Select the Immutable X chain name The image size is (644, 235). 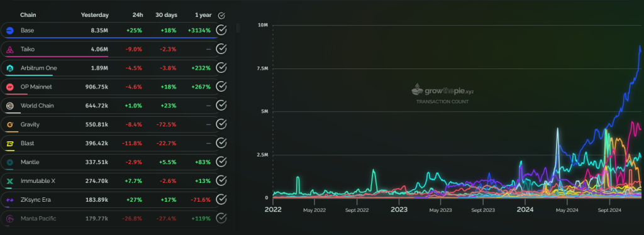[38, 181]
